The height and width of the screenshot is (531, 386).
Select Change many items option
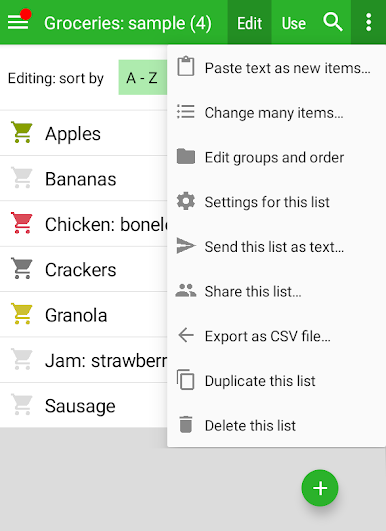click(x=275, y=112)
